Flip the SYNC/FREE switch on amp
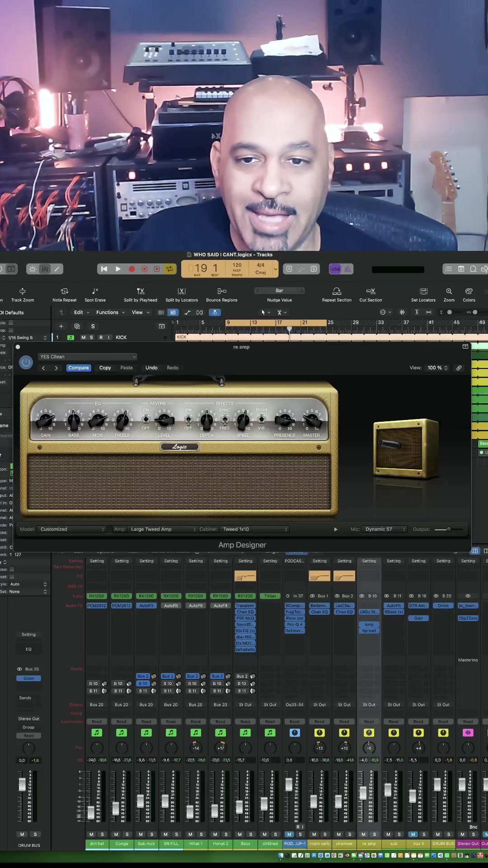This screenshot has width=488, height=868. pyautogui.click(x=225, y=420)
